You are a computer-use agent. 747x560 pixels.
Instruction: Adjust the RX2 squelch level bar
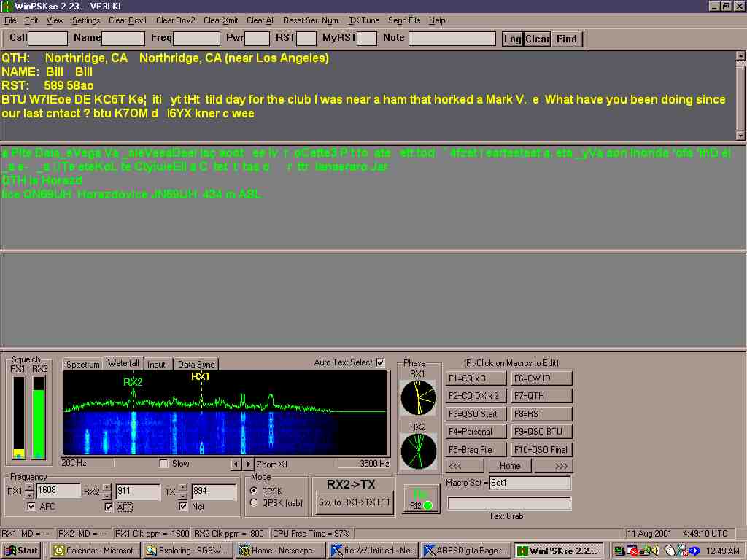(x=39, y=418)
